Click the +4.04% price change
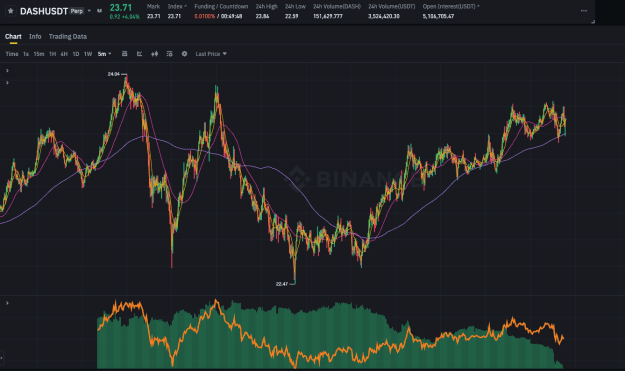This screenshot has height=371, width=625. pos(131,17)
